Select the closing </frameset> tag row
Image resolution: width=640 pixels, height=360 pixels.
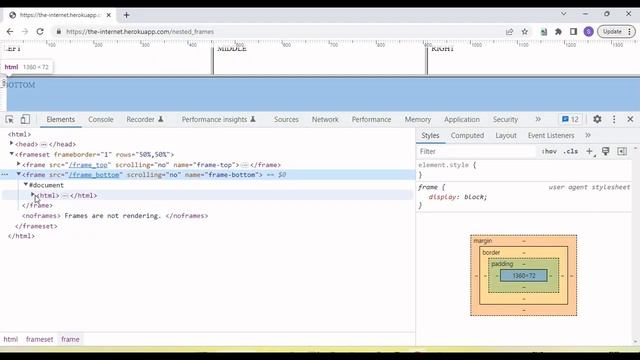click(36, 226)
